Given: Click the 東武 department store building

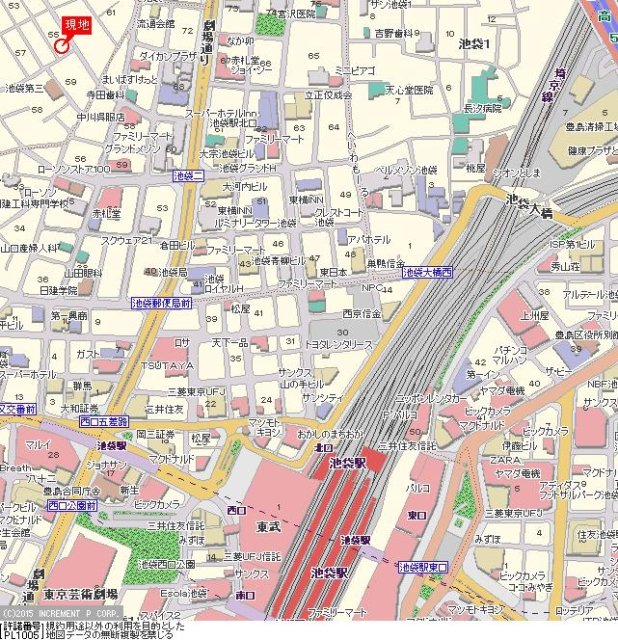Looking at the screenshot, I should pyautogui.click(x=265, y=527).
